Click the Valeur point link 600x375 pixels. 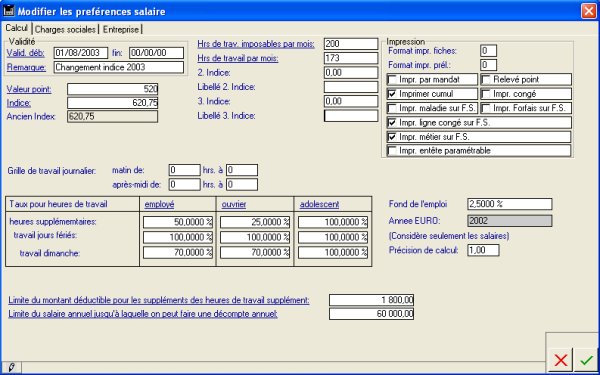pyautogui.click(x=29, y=90)
